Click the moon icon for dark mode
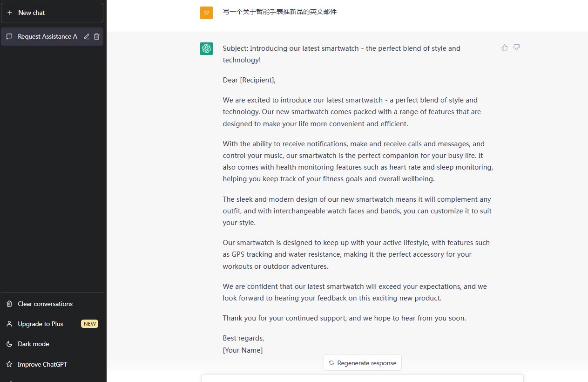The height and width of the screenshot is (382, 588). [x=9, y=344]
